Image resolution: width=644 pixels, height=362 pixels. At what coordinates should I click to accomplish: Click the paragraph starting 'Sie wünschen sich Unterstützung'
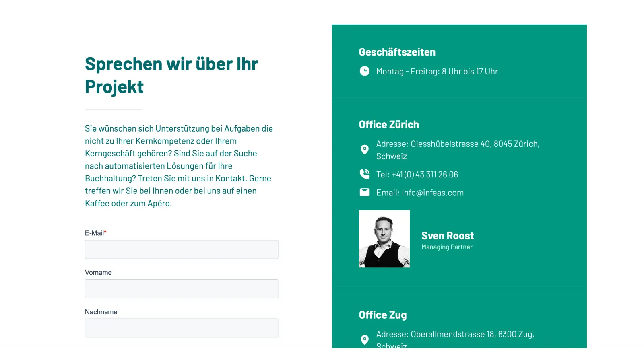point(179,166)
